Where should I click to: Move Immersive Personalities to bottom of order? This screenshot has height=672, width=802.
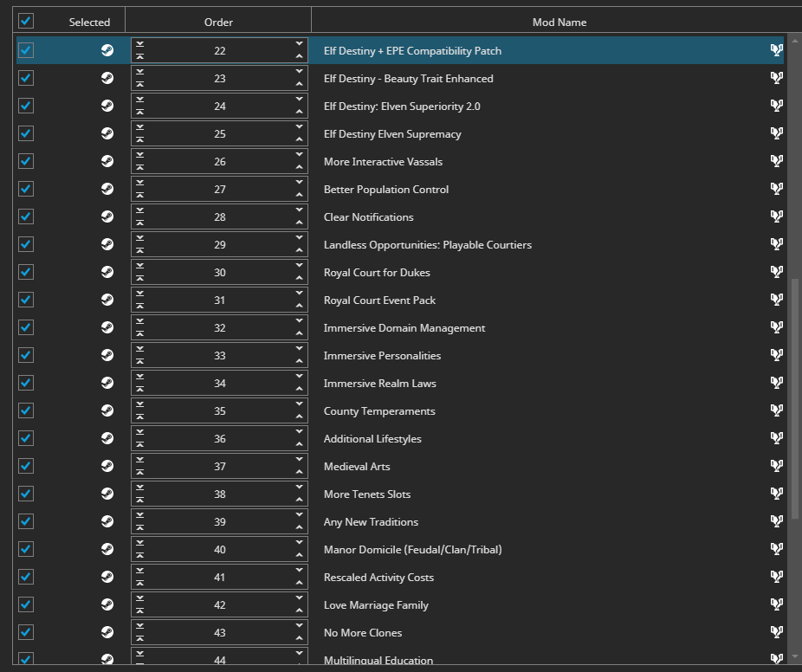[x=139, y=349]
